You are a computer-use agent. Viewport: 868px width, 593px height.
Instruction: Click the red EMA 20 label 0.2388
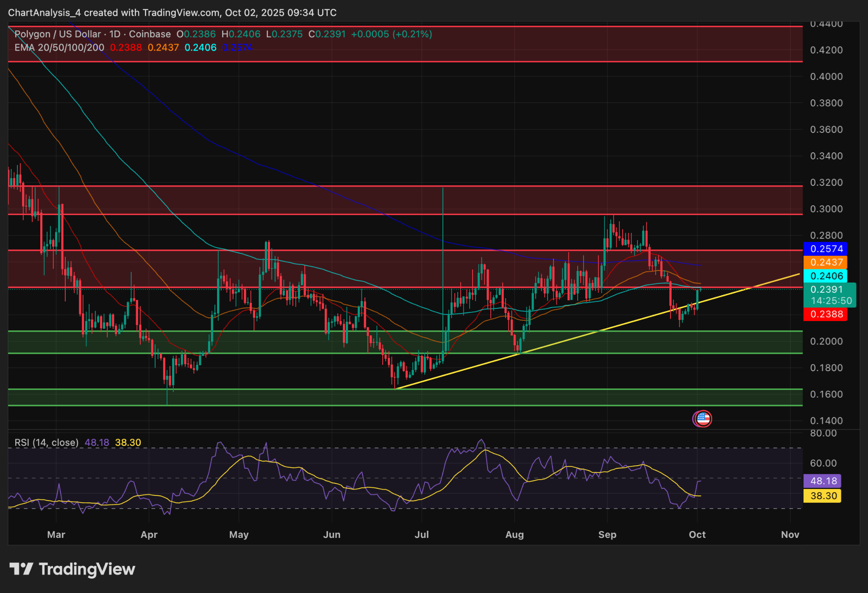point(825,314)
